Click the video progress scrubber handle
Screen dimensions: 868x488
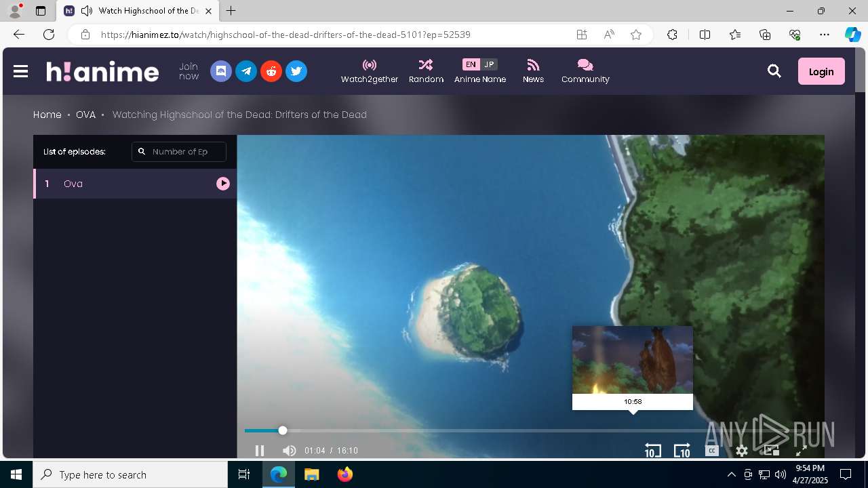(283, 430)
